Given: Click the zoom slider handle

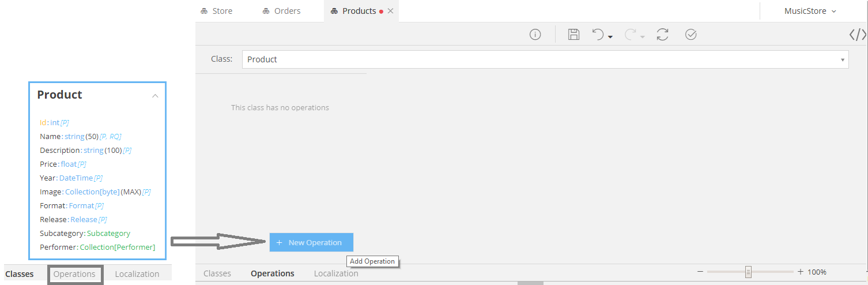Looking at the screenshot, I should [x=748, y=272].
